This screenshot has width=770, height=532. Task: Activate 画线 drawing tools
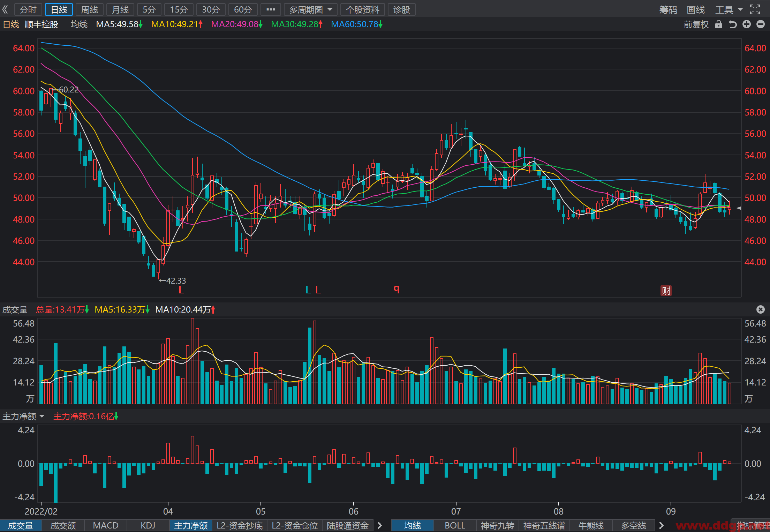pos(696,9)
